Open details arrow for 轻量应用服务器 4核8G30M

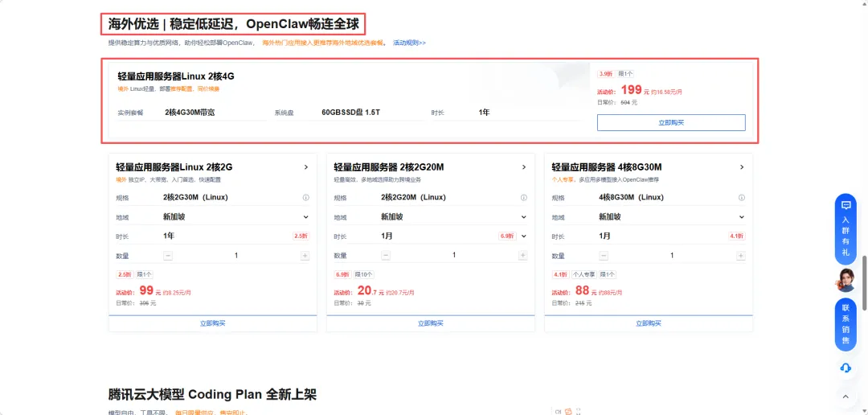click(742, 167)
